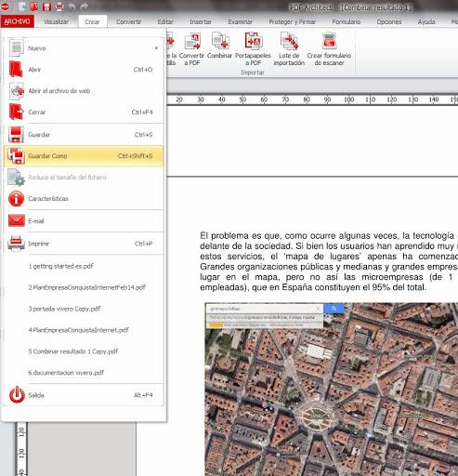Switch to the Visualizar tab
The height and width of the screenshot is (476, 458).
[x=56, y=22]
